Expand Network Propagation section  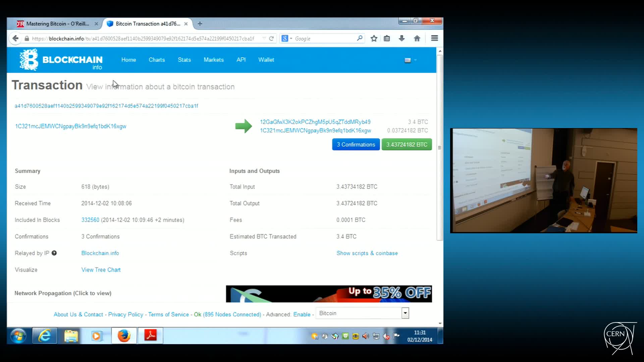63,293
